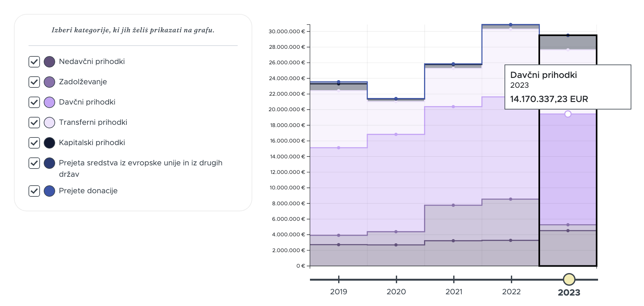
Task: Uncheck the Nedavčni prihodki checkbox
Action: click(x=34, y=62)
